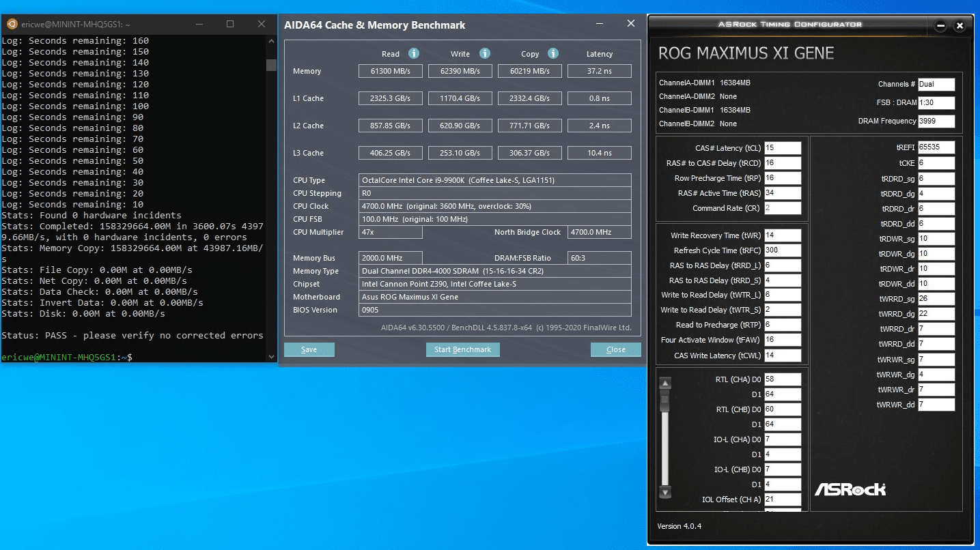Click the CAS# Latency (tCL) field
Viewport: 980px width, 550px height.
coord(783,148)
